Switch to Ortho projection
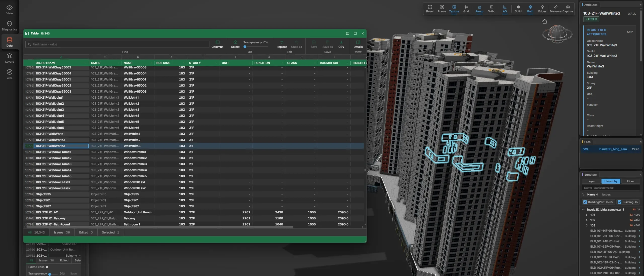 point(491,9)
